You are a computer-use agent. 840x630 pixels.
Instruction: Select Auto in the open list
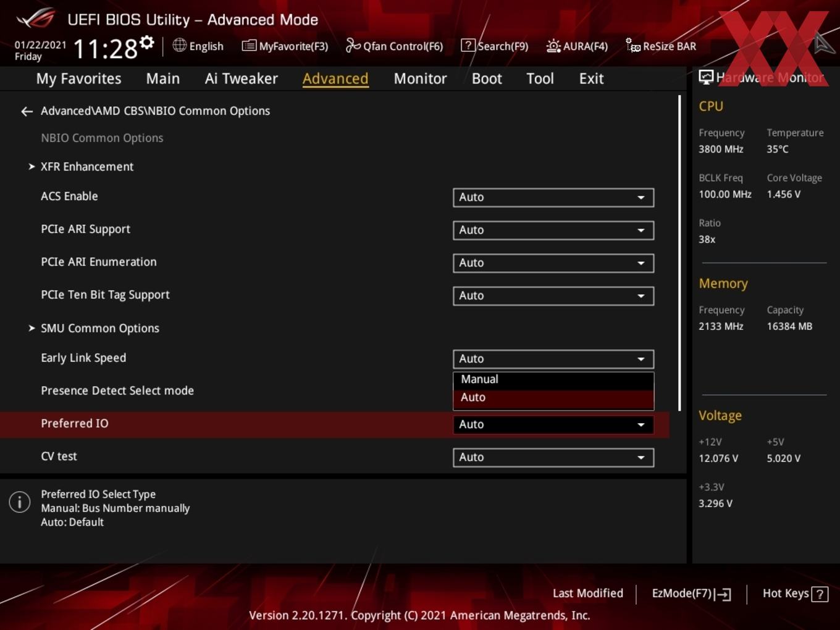pos(553,398)
